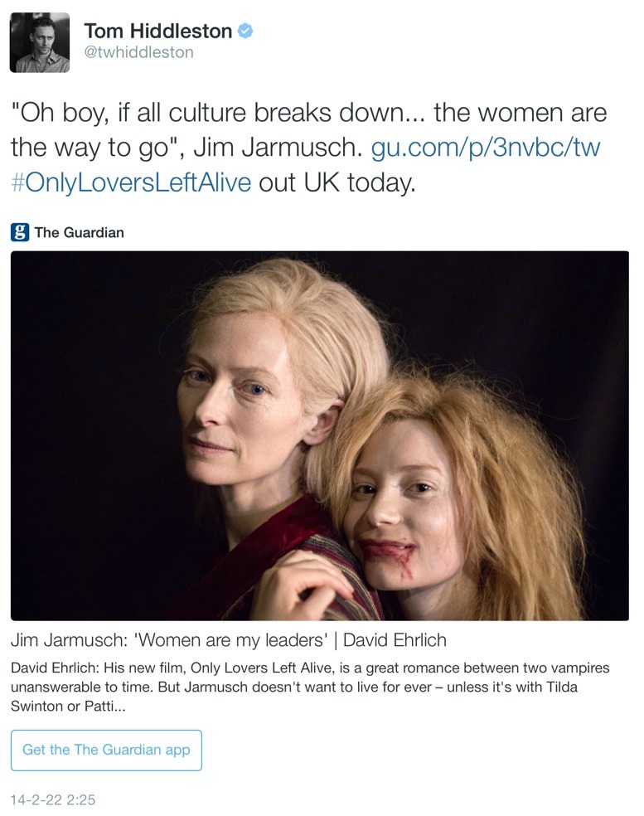Click the woman on the photo's left
This screenshot has height=816, width=644.
tap(270, 427)
